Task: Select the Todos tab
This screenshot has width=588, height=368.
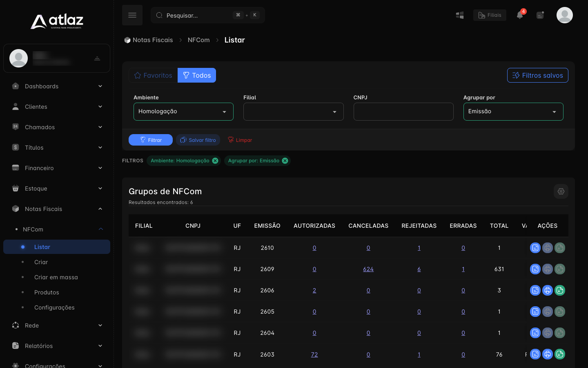Action: 197,75
